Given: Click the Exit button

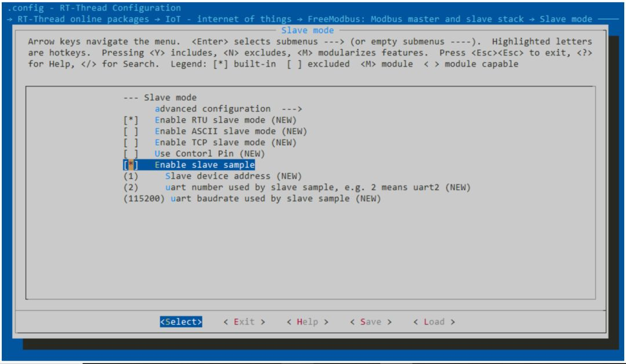Looking at the screenshot, I should tap(245, 322).
